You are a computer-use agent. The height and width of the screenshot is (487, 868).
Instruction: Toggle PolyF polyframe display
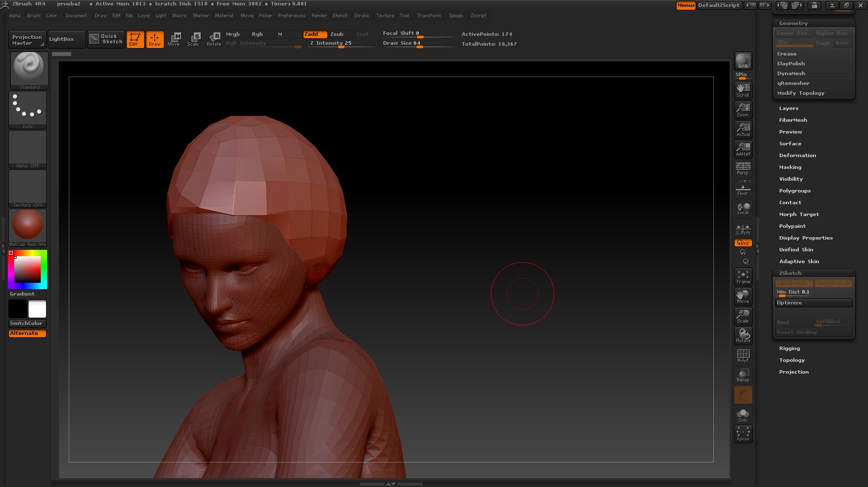tap(743, 355)
